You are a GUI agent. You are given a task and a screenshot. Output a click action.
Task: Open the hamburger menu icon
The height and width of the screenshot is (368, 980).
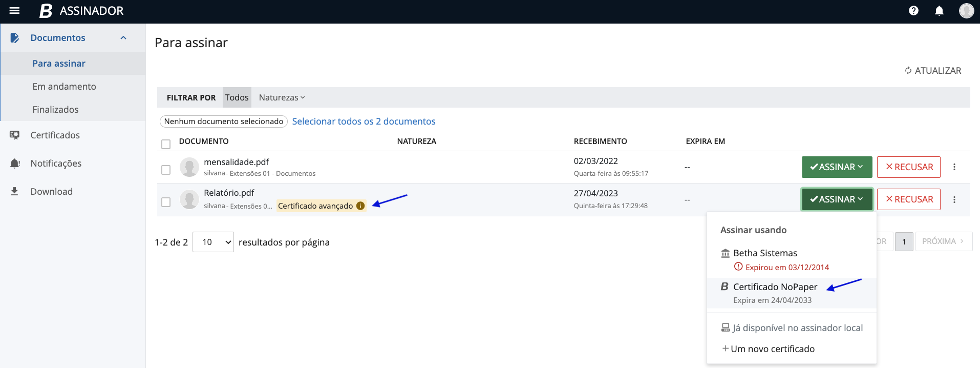[14, 11]
